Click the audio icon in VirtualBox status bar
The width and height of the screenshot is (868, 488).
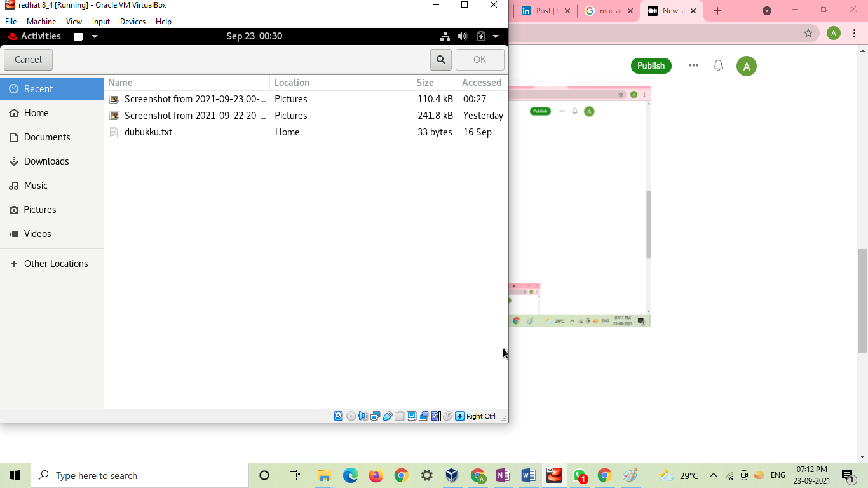coord(363,416)
